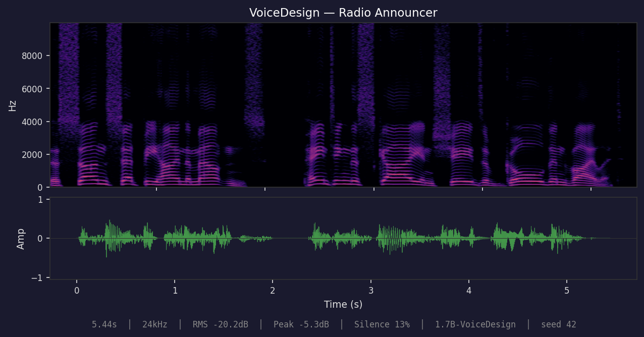Click the '24kHz' sample rate text
This screenshot has width=644, height=337.
click(155, 325)
